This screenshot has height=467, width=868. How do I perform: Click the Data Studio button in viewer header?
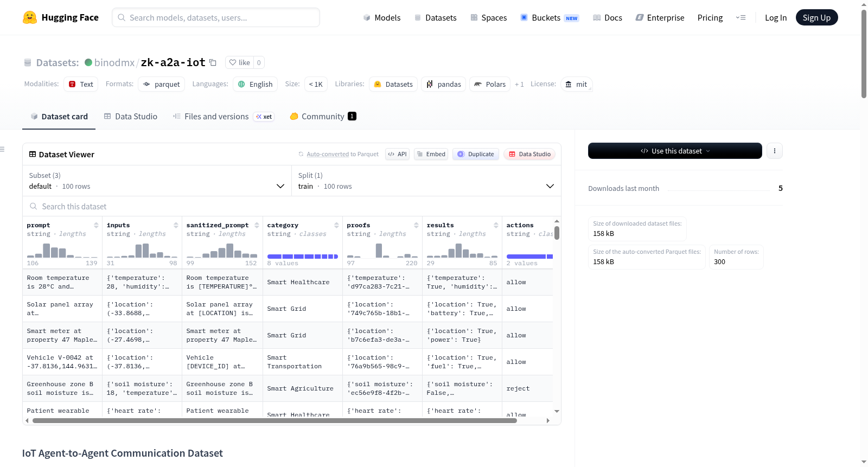(529, 154)
